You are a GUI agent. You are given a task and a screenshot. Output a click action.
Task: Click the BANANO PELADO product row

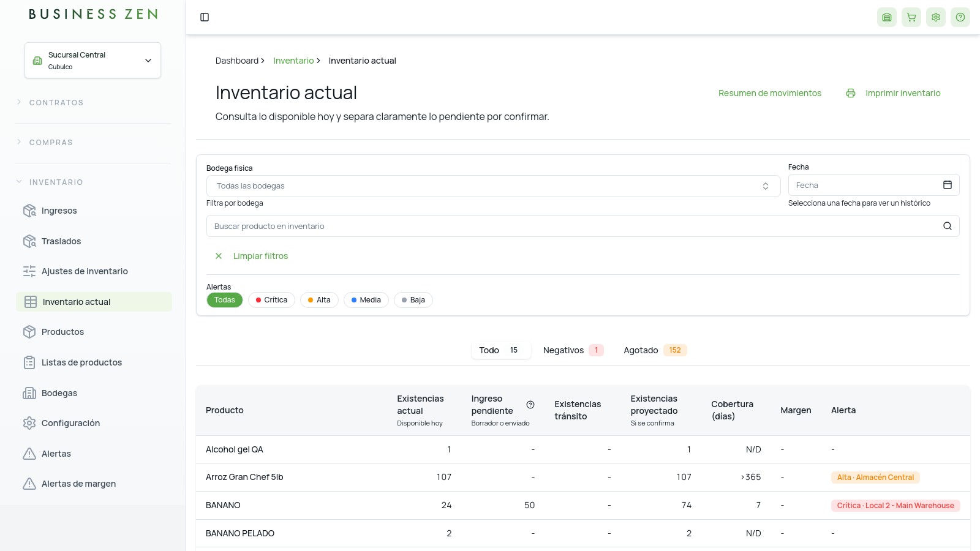pos(582,533)
